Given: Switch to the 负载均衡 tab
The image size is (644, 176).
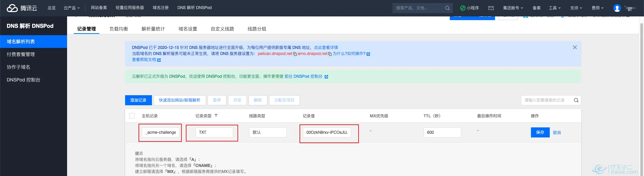Looking at the screenshot, I should (119, 29).
